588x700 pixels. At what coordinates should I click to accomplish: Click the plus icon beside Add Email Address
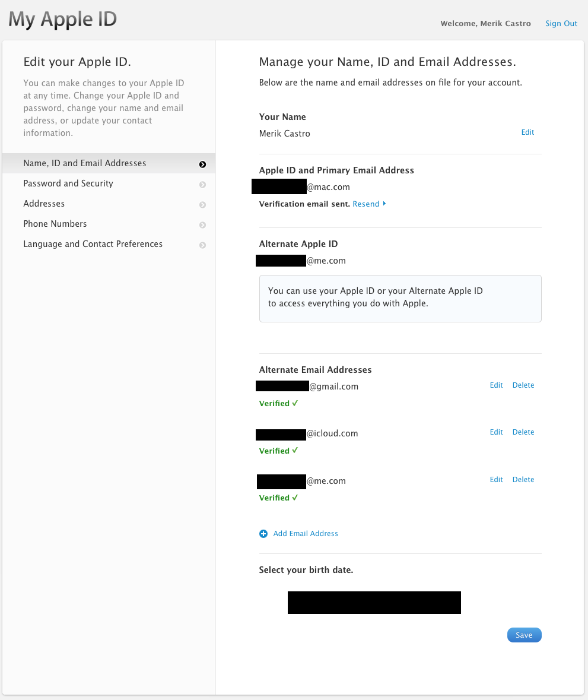tap(263, 534)
